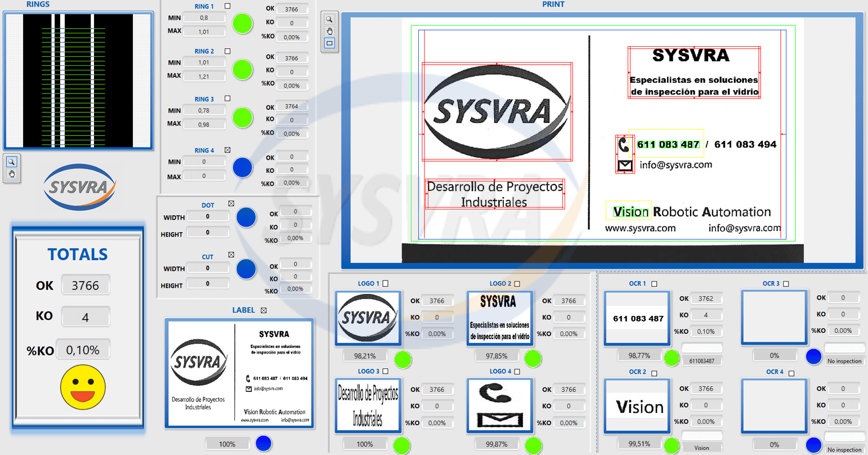This screenshot has height=455, width=868.
Task: Click the Ring 2 MAX value field
Action: [x=204, y=76]
